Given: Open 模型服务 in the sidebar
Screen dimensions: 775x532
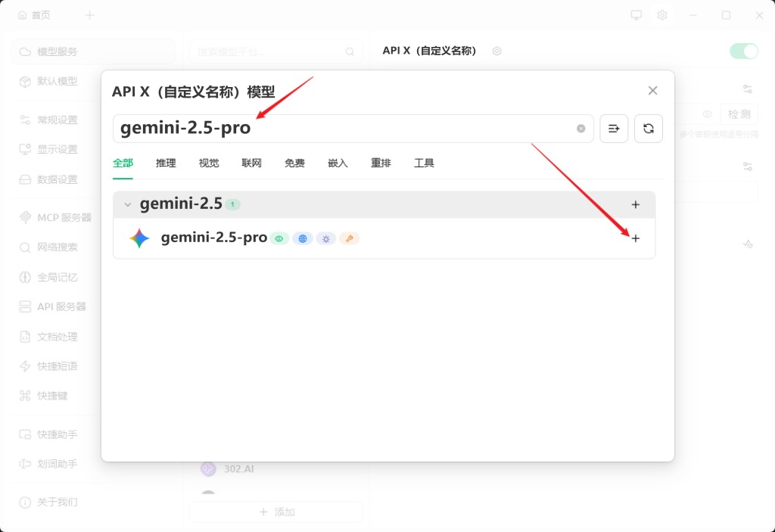Looking at the screenshot, I should (x=92, y=51).
